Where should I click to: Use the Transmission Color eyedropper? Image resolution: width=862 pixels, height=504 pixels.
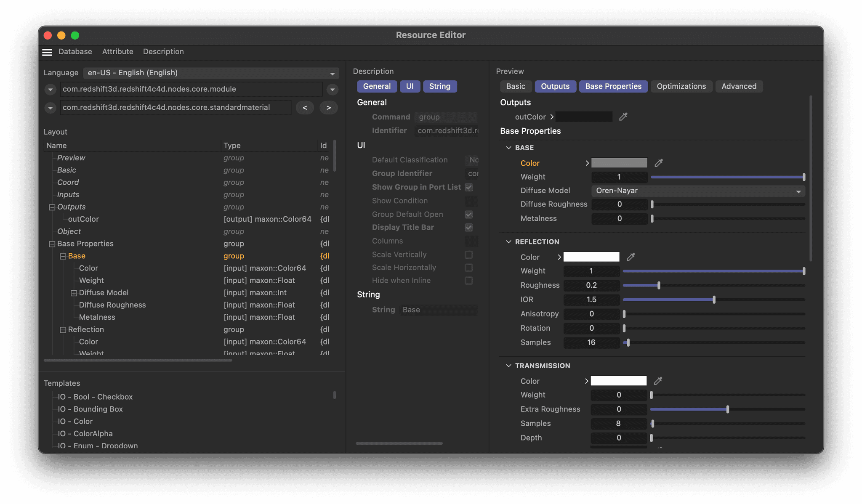click(658, 381)
